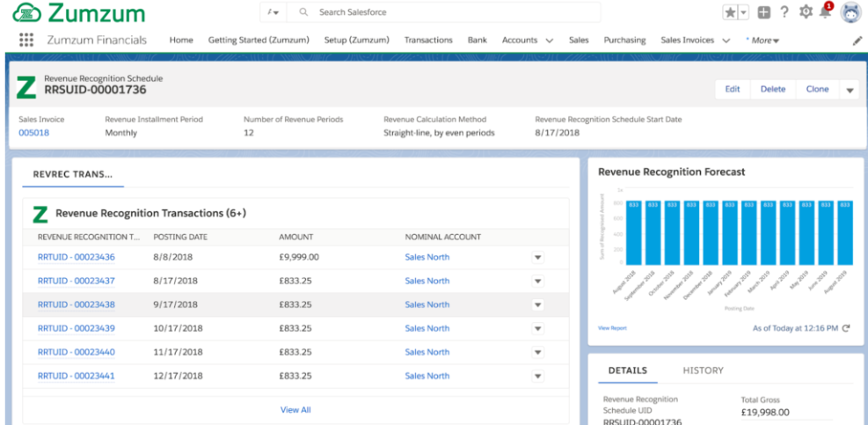Image resolution: width=868 pixels, height=425 pixels.
Task: Click the Zumzum logo
Action: pos(79,12)
